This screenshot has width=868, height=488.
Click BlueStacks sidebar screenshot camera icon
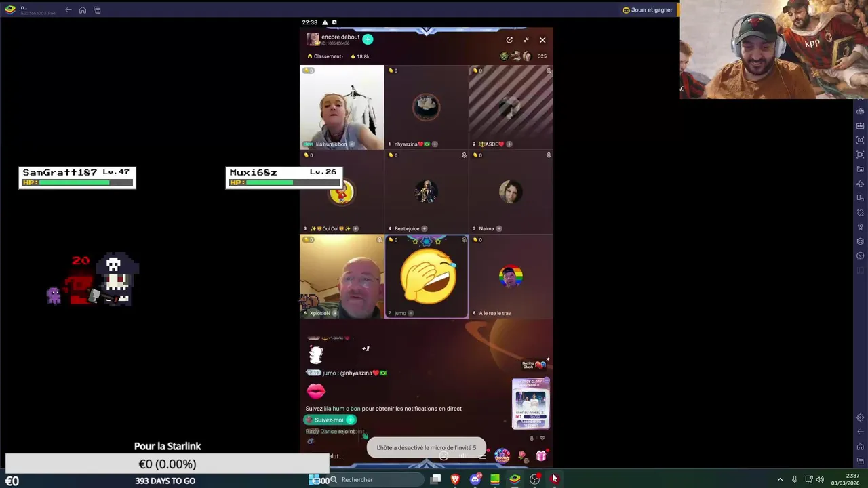coord(861,140)
